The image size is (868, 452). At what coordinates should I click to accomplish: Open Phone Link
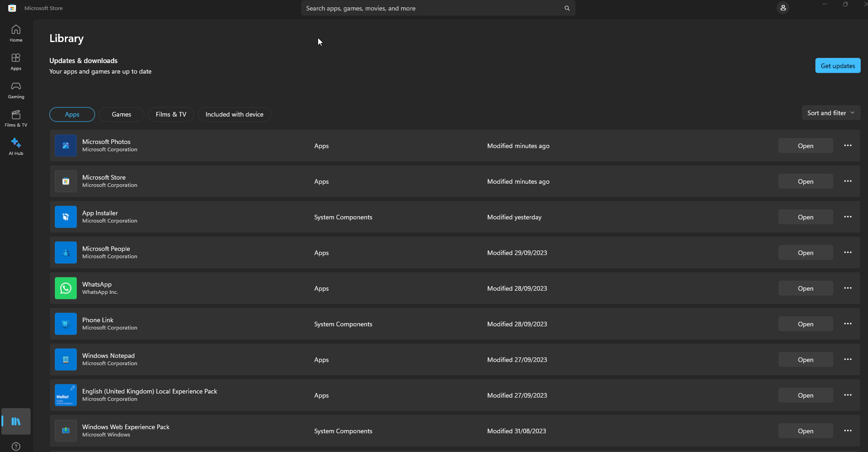pyautogui.click(x=805, y=324)
